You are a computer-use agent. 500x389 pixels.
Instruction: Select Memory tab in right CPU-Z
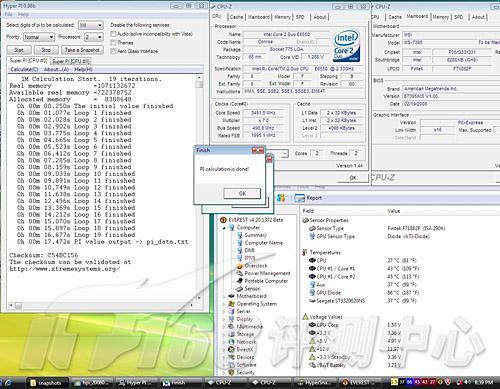pos(441,17)
